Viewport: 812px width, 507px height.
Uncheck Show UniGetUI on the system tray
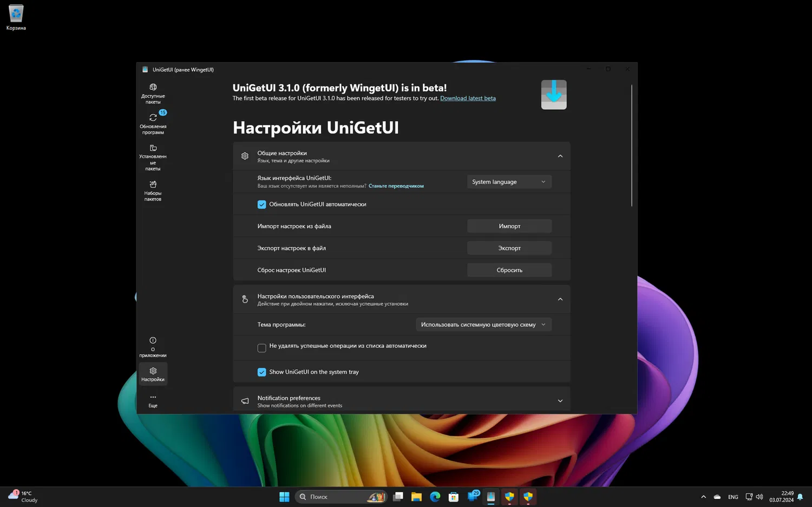click(x=262, y=372)
